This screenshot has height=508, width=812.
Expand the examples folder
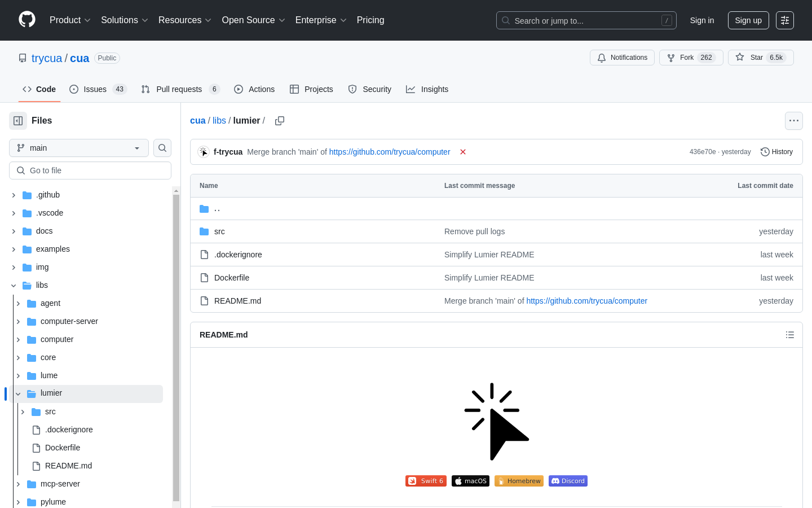[x=14, y=249]
